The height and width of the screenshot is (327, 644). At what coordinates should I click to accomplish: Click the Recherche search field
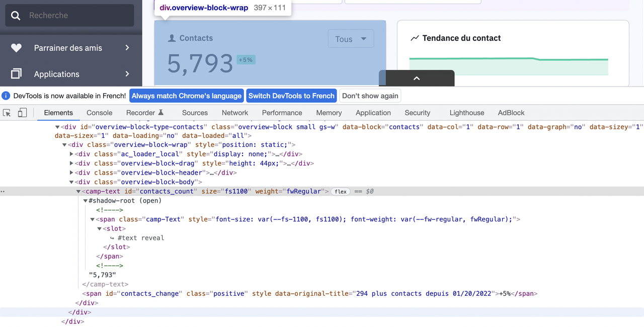[x=69, y=16]
